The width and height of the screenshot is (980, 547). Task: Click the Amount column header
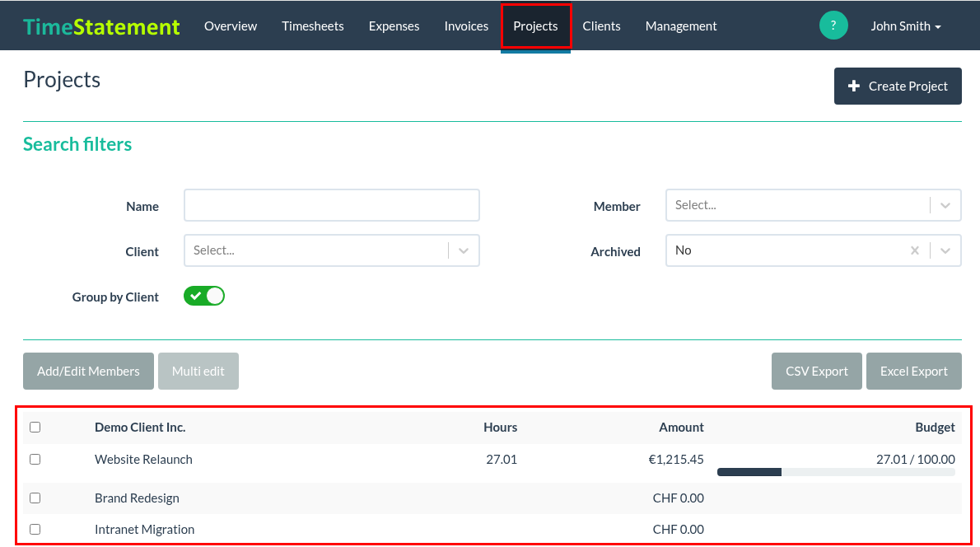click(681, 427)
